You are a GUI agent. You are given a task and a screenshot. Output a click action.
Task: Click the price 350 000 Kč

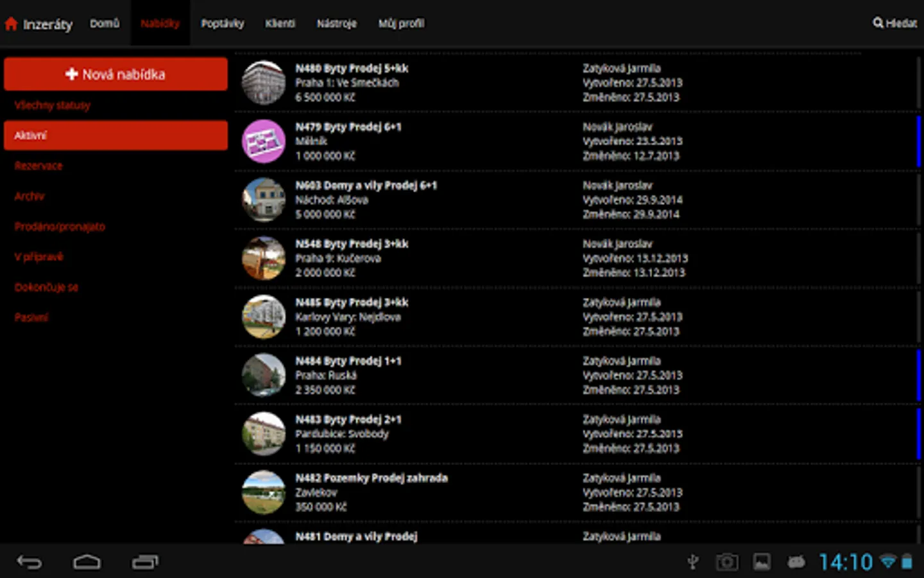click(321, 507)
